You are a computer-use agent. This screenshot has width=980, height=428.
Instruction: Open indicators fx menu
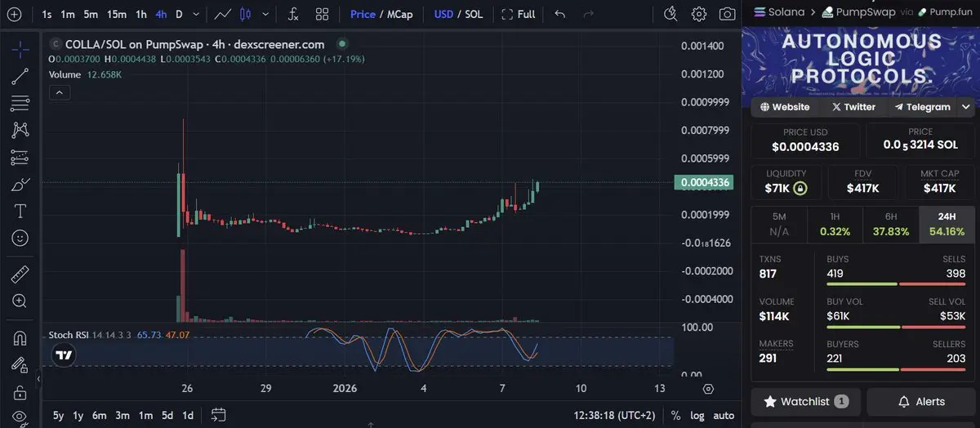pyautogui.click(x=292, y=14)
